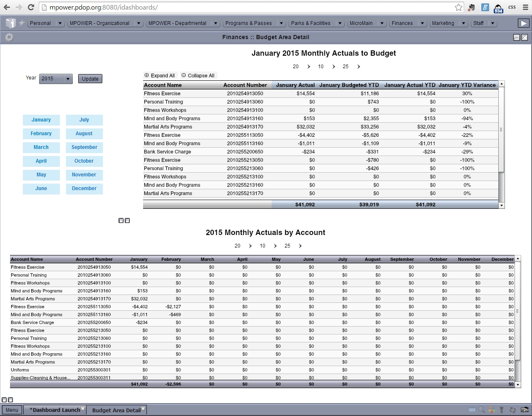Open the dashboard settings gear icon
This screenshot has height=416, width=532.
(x=9, y=37)
